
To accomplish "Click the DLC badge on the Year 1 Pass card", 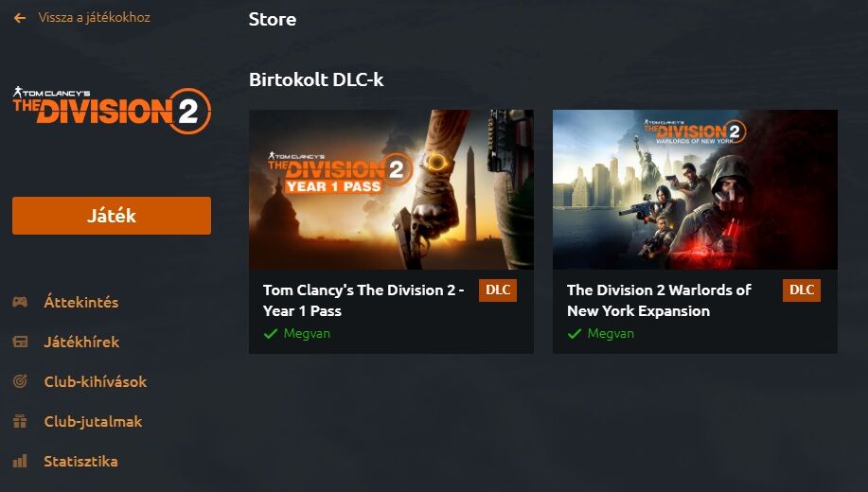I will click(x=498, y=290).
